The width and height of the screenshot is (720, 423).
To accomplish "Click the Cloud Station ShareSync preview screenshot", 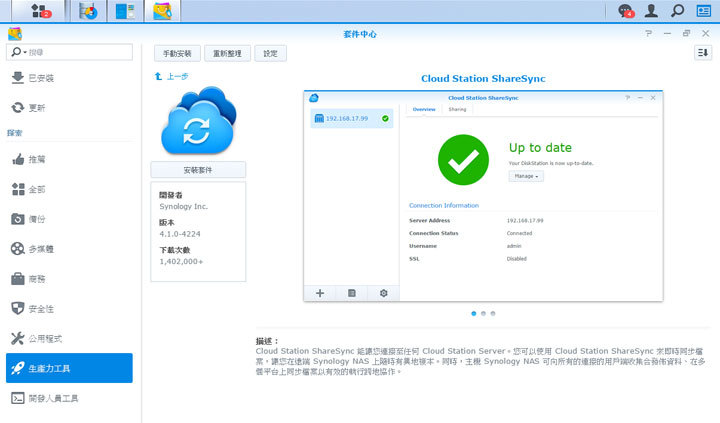I will click(x=483, y=196).
